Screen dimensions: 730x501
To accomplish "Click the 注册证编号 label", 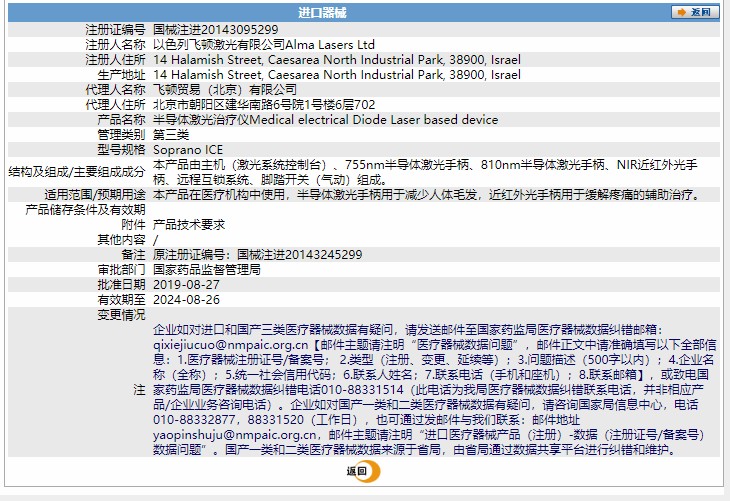I will click(x=115, y=30).
